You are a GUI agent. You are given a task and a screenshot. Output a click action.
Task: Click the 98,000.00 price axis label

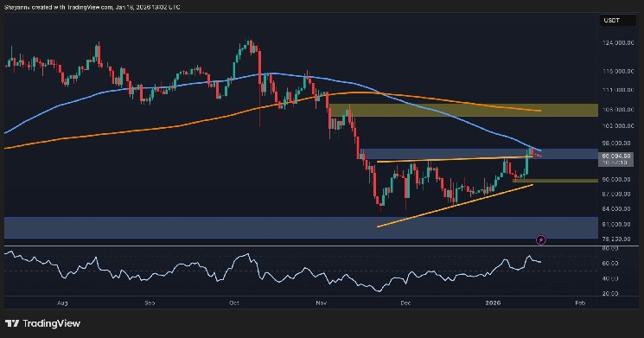(616, 143)
